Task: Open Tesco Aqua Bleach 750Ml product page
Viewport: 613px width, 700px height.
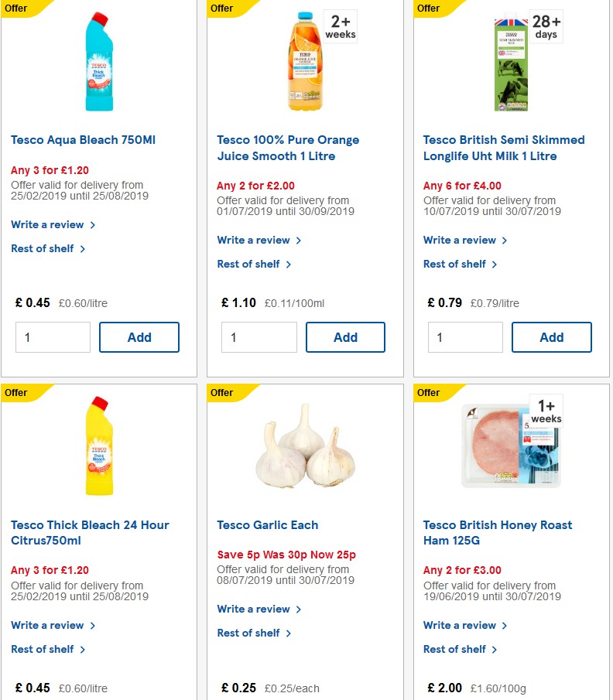Action: pyautogui.click(x=82, y=140)
